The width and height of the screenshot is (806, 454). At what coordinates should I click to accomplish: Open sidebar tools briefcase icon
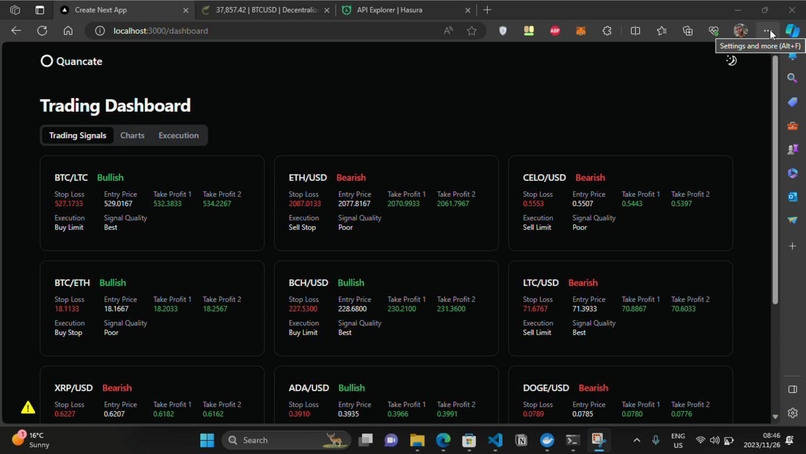pos(792,125)
